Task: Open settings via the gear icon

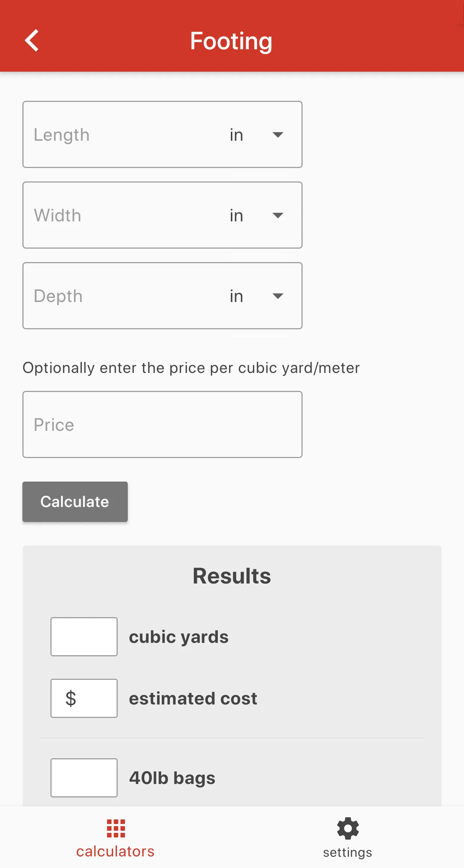Action: (348, 828)
